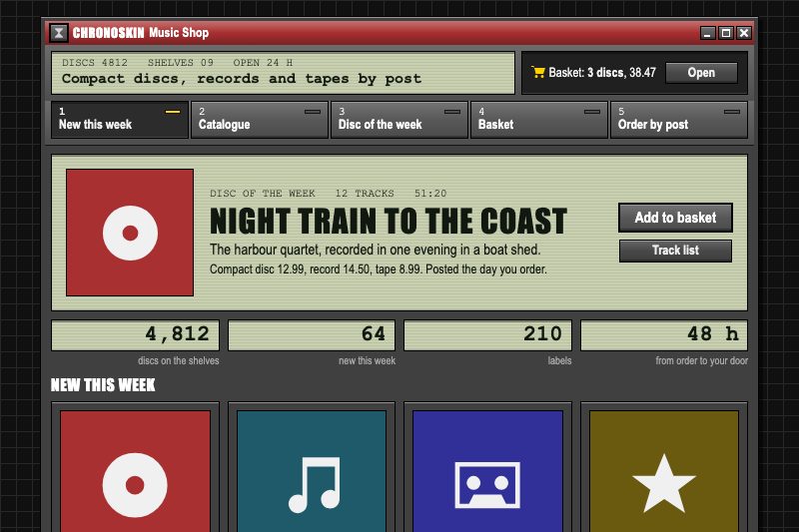The height and width of the screenshot is (532, 799).
Task: Click the 'OPEN 24 H' status readout
Action: coord(263,63)
